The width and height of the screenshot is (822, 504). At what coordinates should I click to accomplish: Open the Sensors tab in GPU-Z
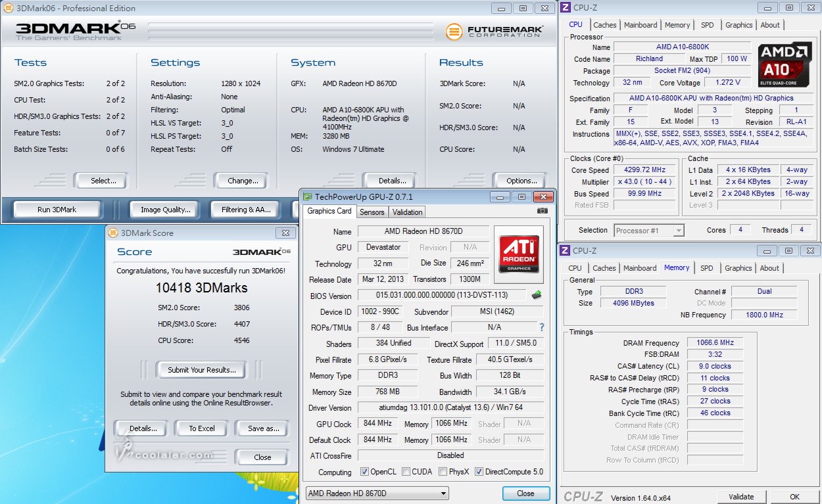coord(372,212)
